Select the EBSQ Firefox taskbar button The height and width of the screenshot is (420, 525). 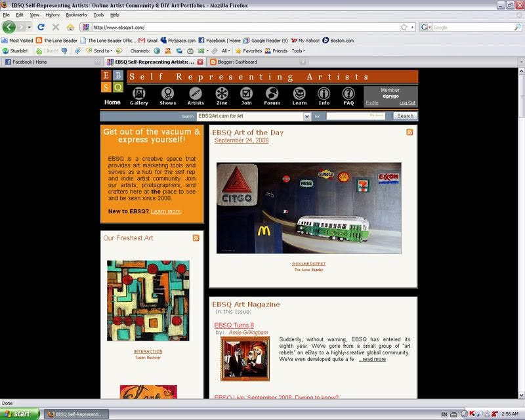click(x=77, y=414)
